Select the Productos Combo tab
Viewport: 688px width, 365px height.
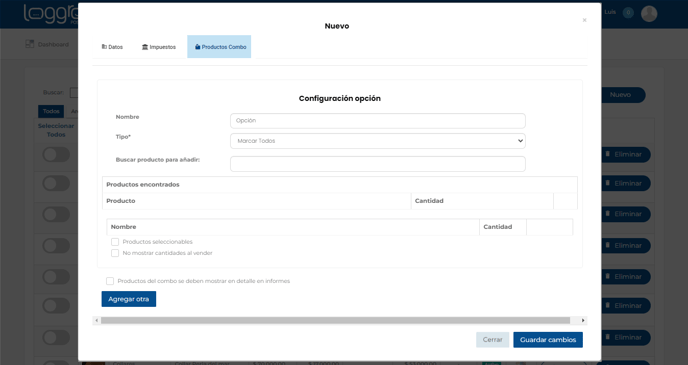(x=219, y=47)
